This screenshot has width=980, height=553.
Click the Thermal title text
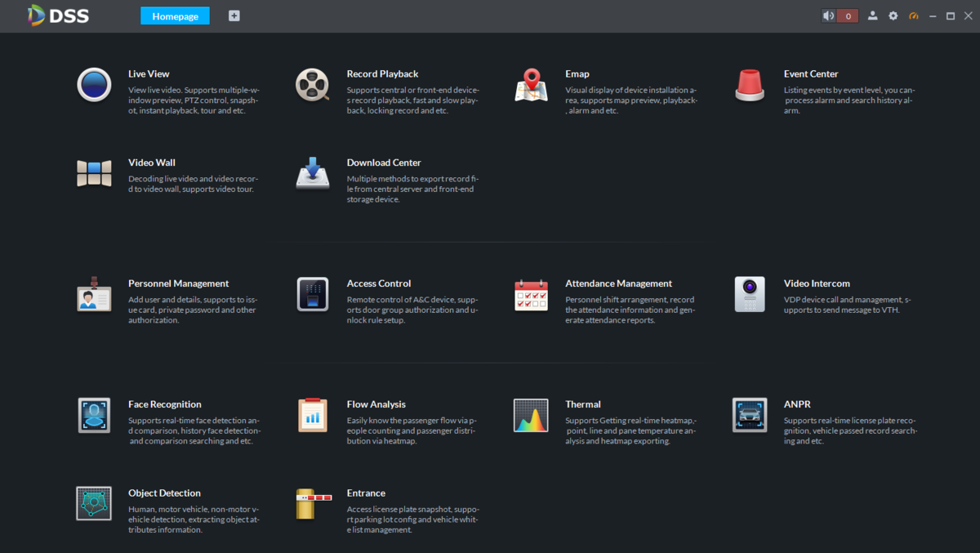tap(583, 404)
